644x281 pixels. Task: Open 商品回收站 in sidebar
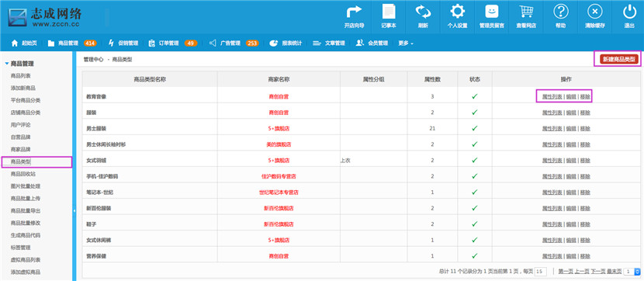click(x=23, y=174)
